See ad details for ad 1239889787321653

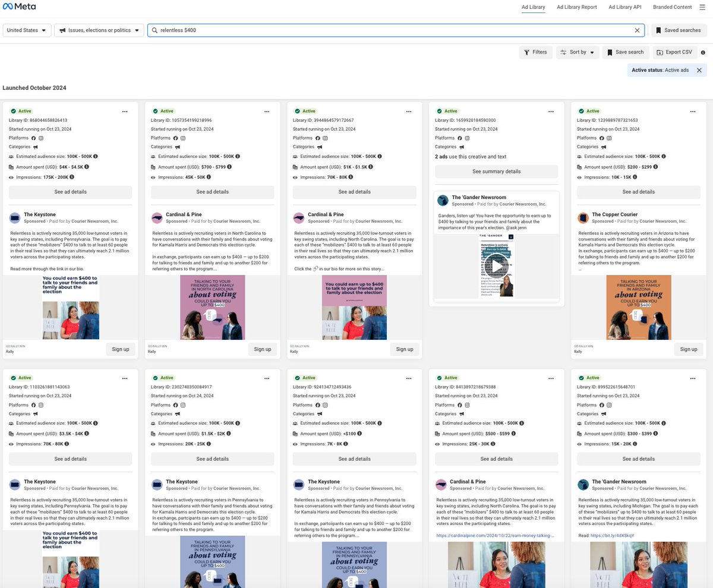tap(639, 192)
